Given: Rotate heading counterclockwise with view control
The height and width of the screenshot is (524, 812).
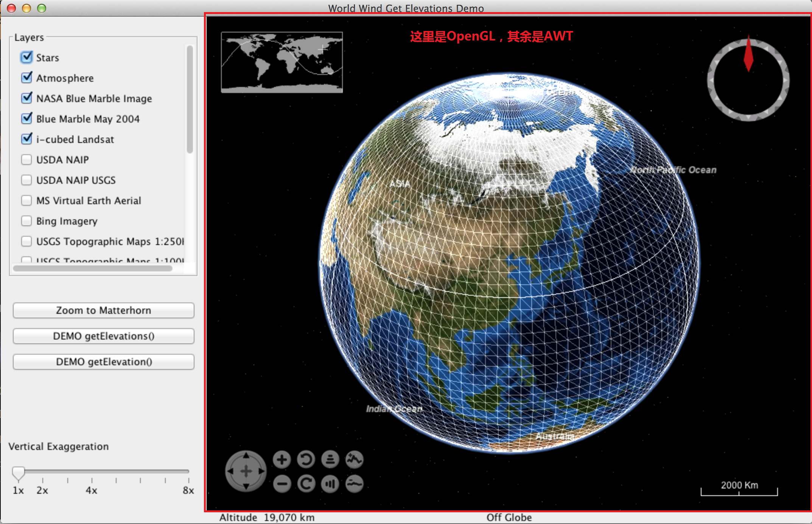Looking at the screenshot, I should [306, 460].
